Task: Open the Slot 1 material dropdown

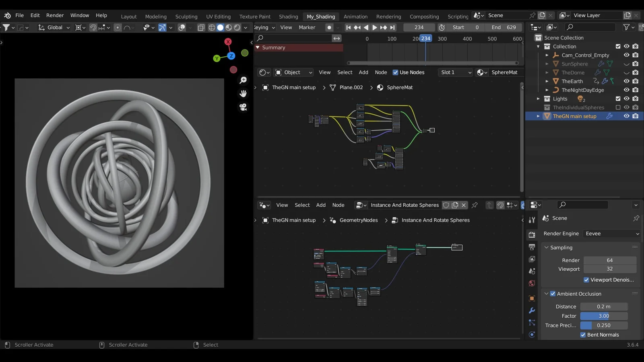Action: 456,72
